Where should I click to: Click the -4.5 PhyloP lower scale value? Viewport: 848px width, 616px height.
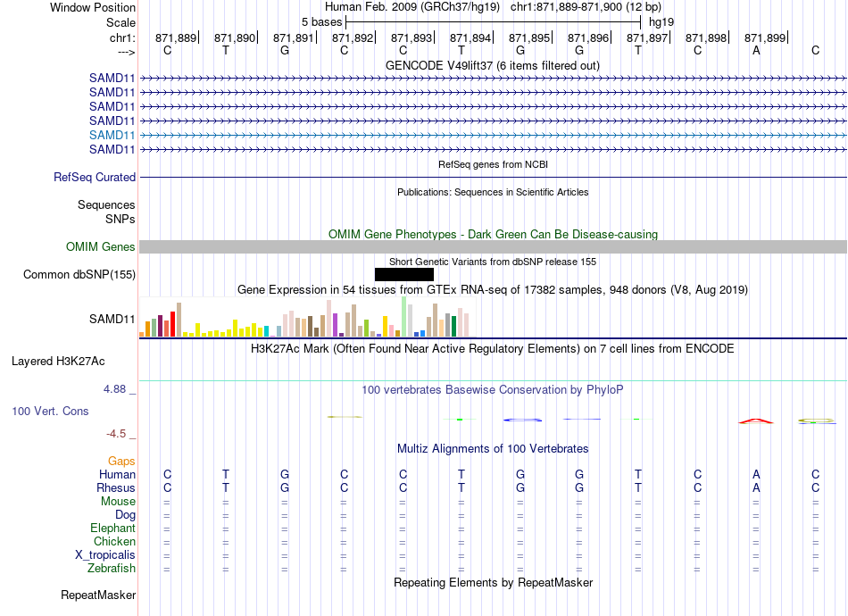coord(116,434)
